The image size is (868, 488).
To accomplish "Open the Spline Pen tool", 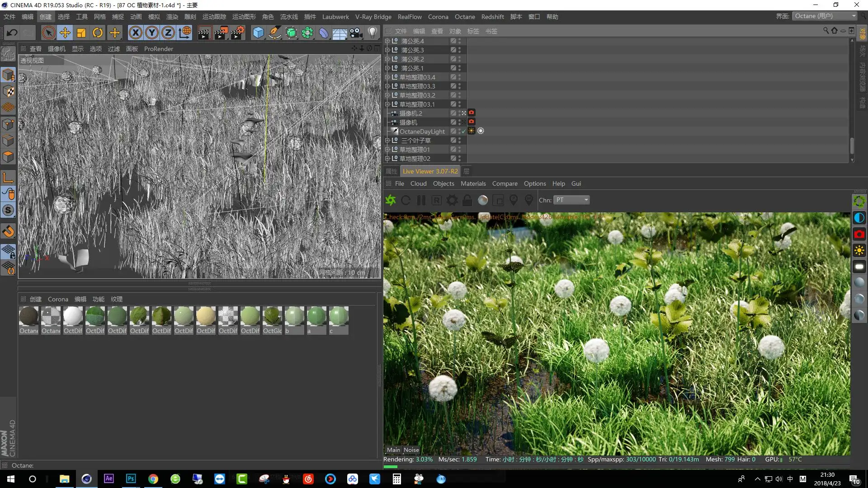I will [x=274, y=33].
